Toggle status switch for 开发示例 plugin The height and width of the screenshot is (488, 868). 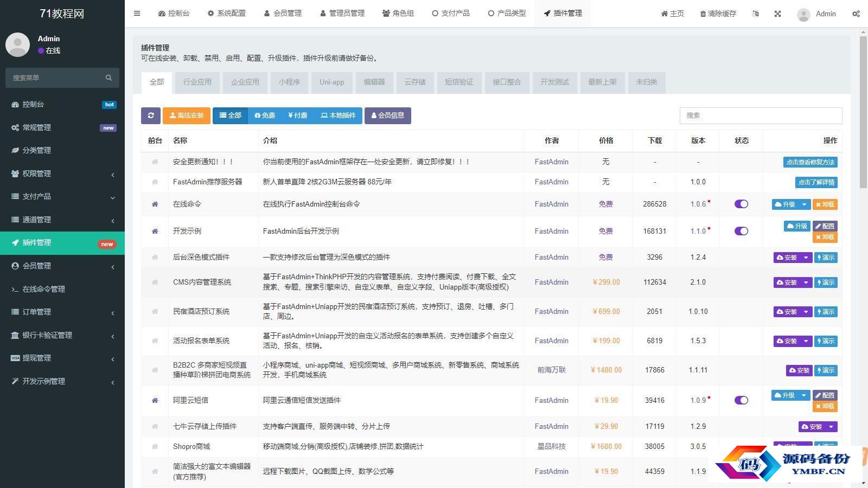click(741, 231)
